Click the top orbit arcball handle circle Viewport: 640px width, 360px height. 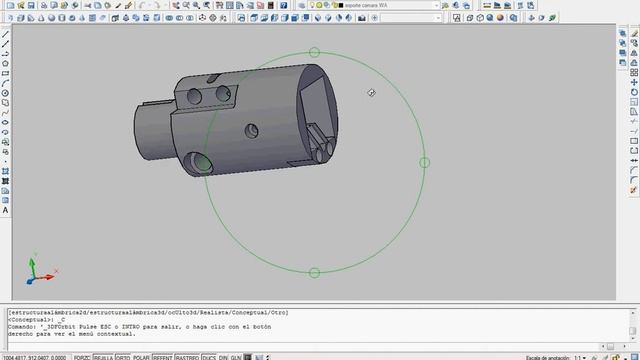coord(314,52)
